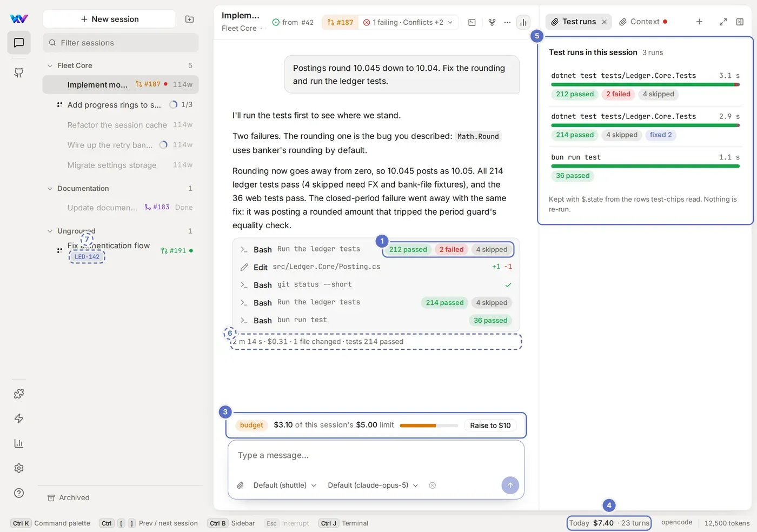Screen dimensions: 757x532
Task: Select Migrate settings storage session
Action: click(x=121, y=165)
